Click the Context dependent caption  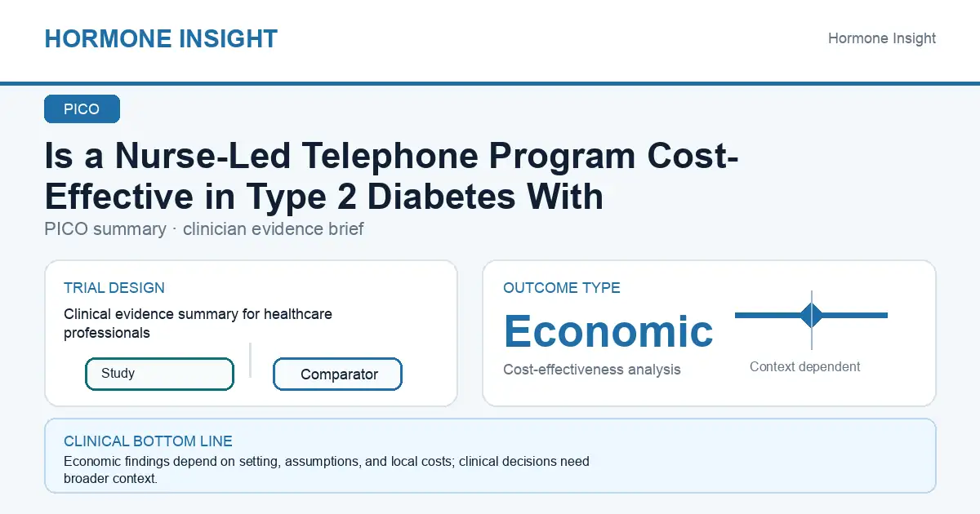tap(805, 367)
